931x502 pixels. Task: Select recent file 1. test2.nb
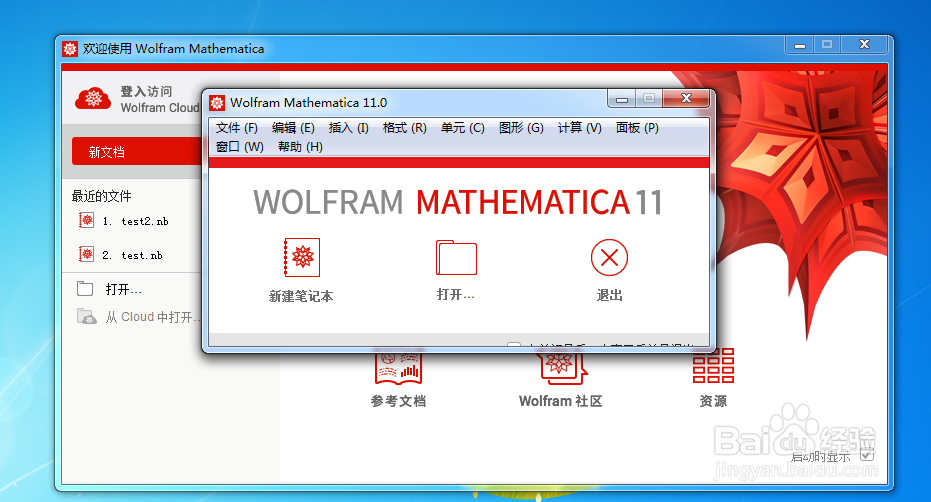135,221
